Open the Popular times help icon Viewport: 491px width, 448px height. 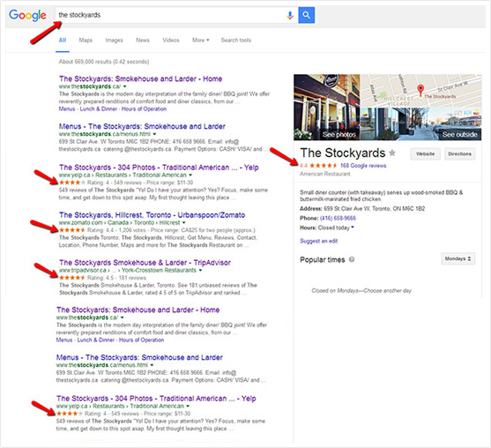(x=352, y=259)
